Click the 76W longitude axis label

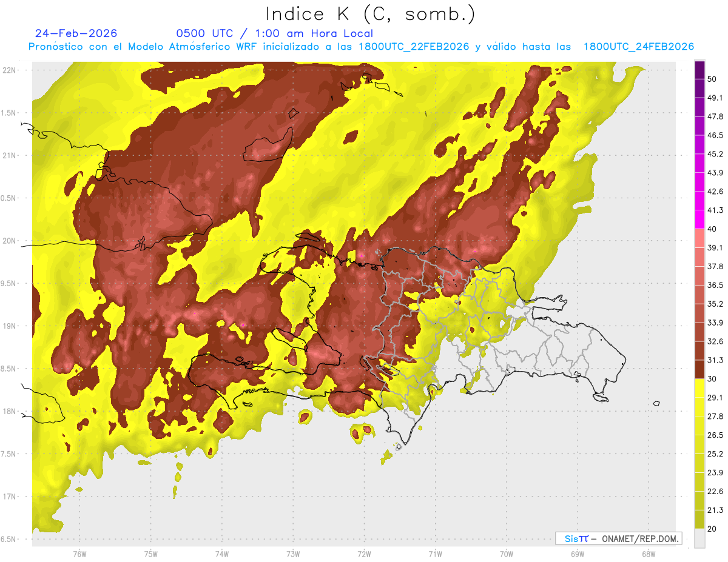pyautogui.click(x=79, y=554)
